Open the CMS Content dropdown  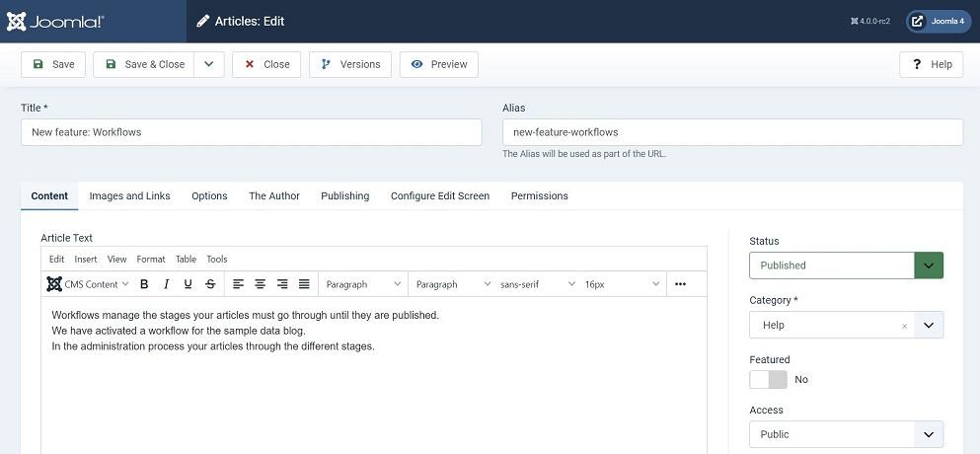(x=88, y=284)
